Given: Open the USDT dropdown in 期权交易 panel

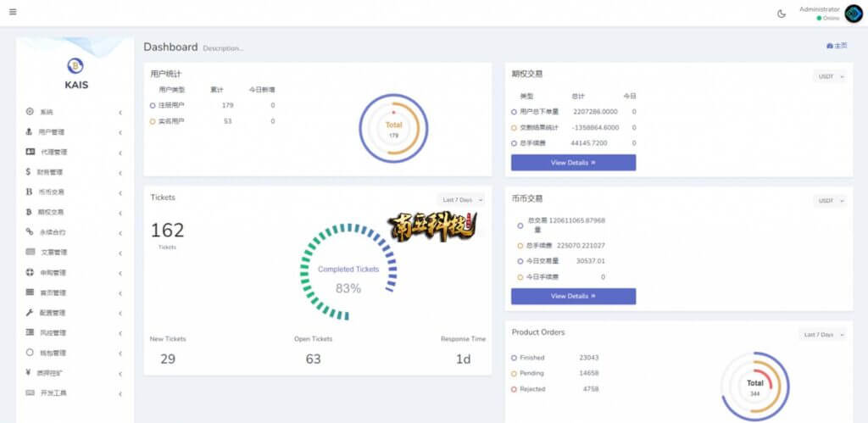Looking at the screenshot, I should 829,76.
